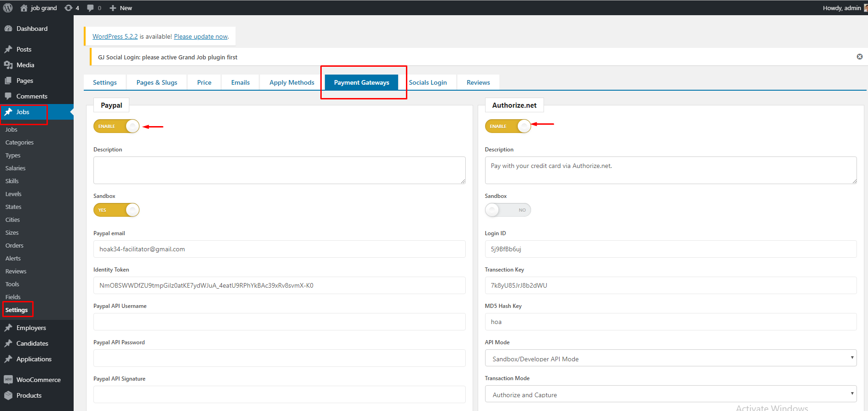
Task: Click the updates icon showing 4
Action: (x=69, y=8)
